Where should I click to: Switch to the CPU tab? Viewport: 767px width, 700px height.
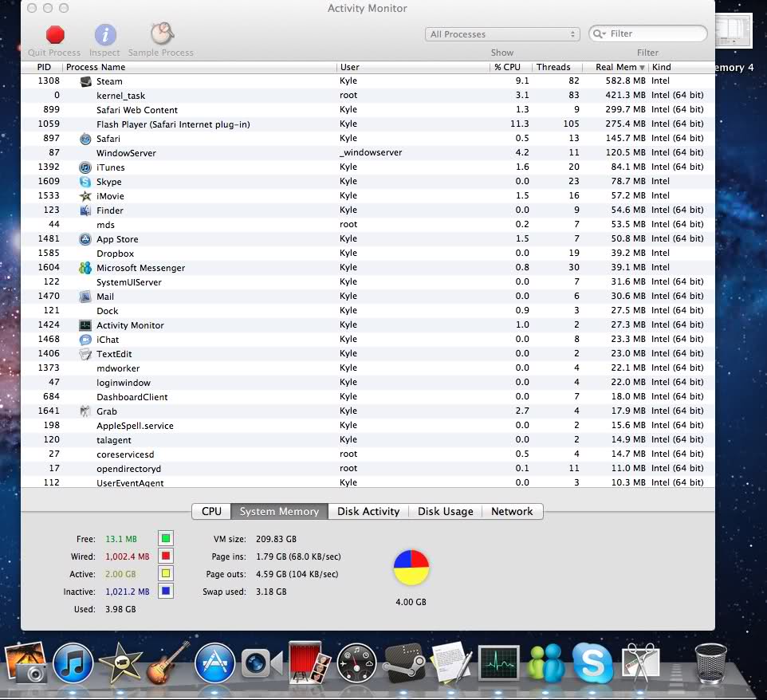point(211,511)
